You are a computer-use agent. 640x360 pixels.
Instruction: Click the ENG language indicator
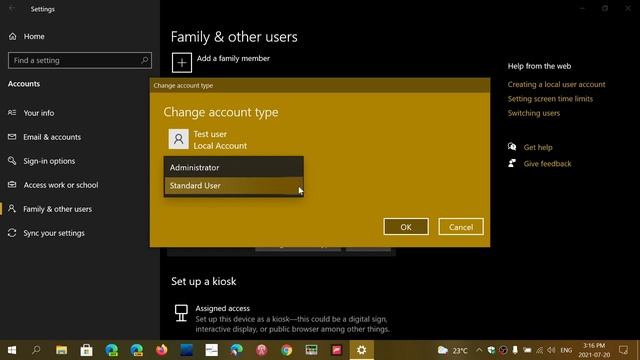(x=566, y=350)
